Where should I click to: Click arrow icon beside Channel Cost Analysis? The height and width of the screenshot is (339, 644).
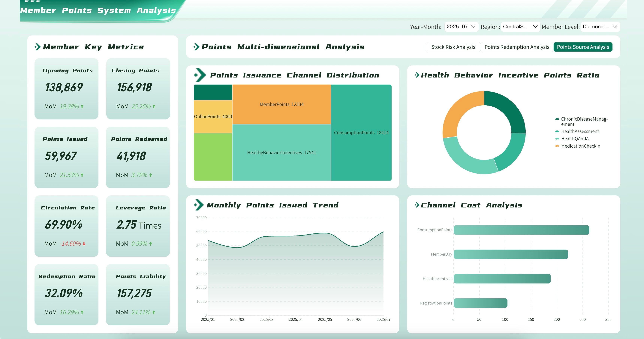pyautogui.click(x=417, y=205)
